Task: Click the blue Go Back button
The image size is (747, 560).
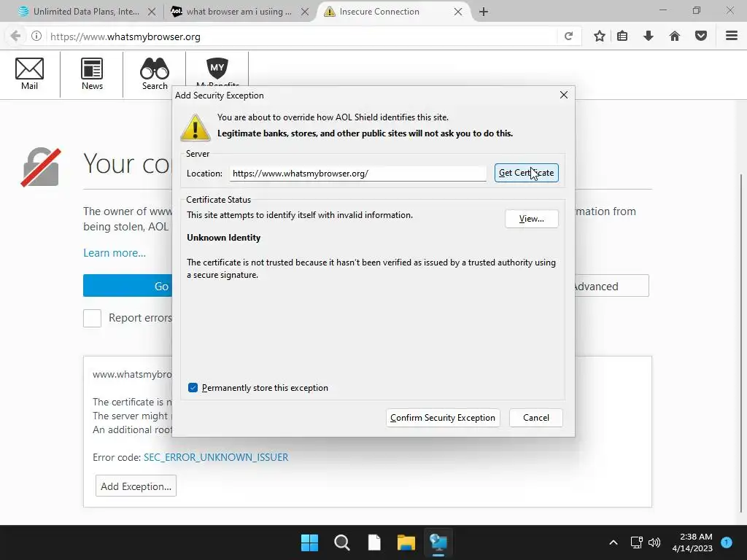Action: tap(128, 286)
